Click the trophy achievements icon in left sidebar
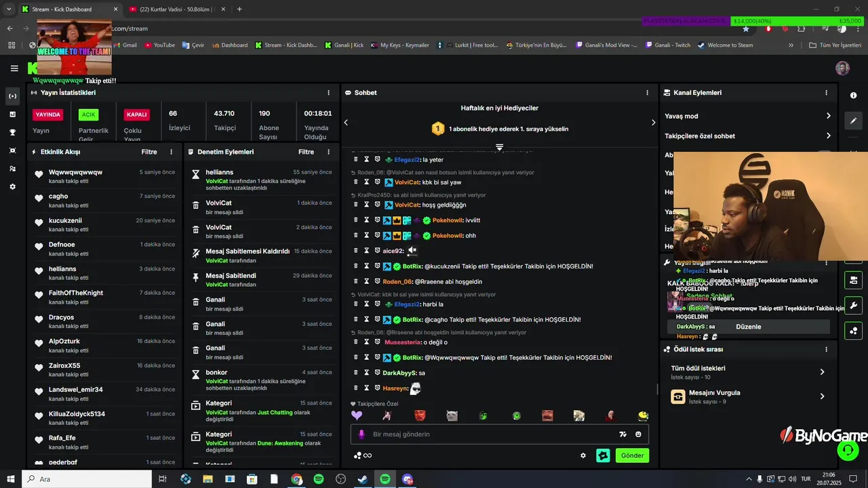Image resolution: width=868 pixels, height=488 pixels. coord(13,132)
